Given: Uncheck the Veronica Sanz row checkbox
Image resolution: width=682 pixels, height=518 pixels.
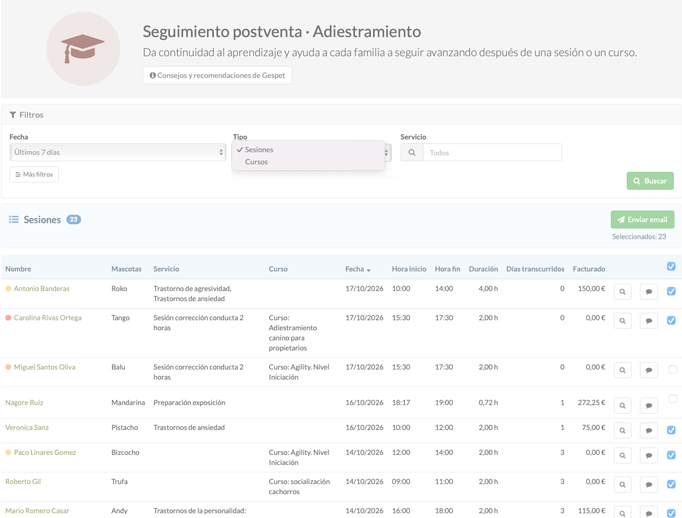Looking at the screenshot, I should point(671,430).
